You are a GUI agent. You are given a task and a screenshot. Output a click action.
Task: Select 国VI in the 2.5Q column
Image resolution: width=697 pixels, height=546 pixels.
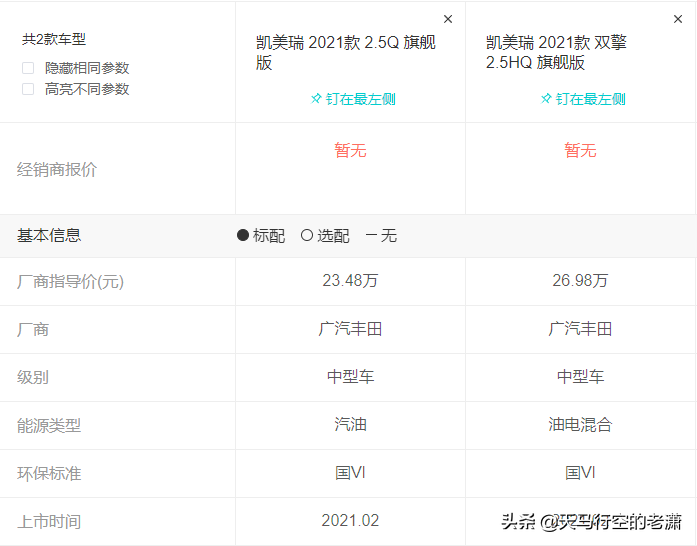pos(350,473)
